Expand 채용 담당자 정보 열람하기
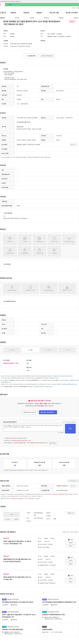This screenshot has height=644, width=79. pyautogui.click(x=48, y=412)
